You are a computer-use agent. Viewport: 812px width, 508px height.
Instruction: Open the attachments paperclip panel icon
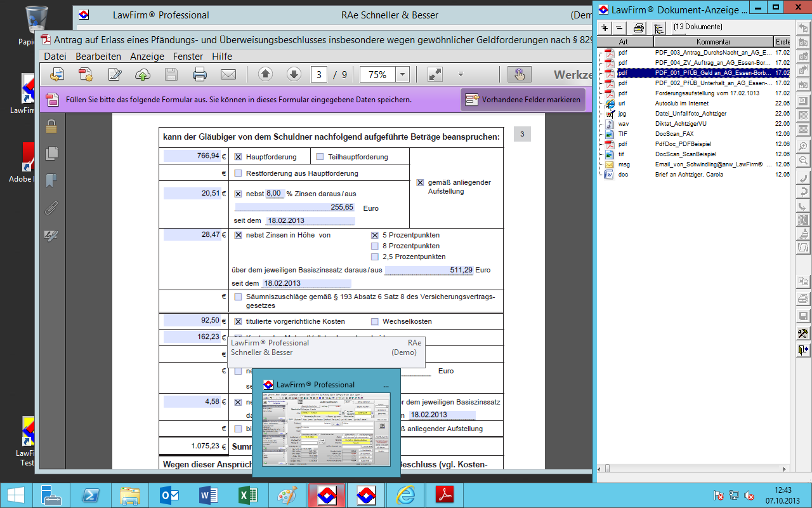pos(51,208)
